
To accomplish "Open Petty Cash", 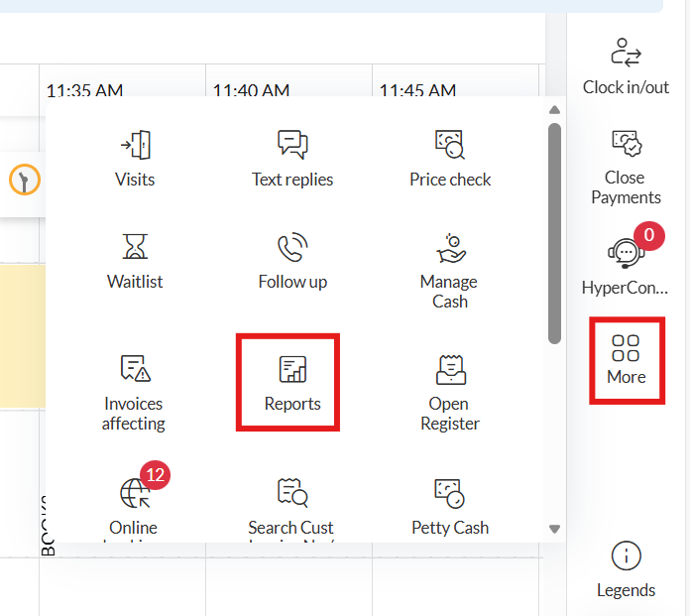I will tap(450, 504).
